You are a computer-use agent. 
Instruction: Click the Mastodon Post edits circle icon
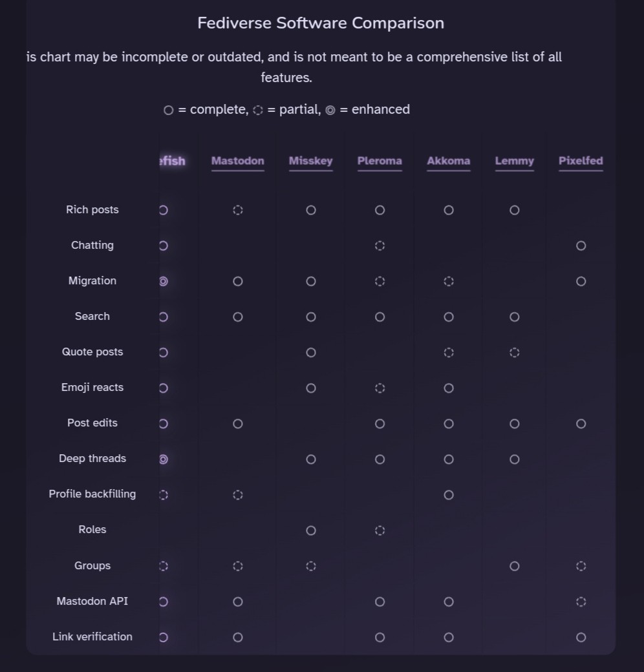tap(238, 423)
